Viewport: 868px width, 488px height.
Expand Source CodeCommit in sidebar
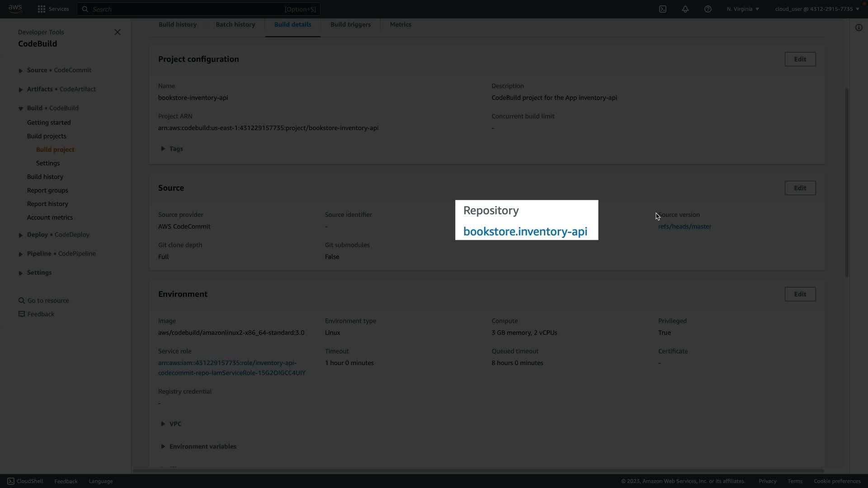(x=20, y=70)
